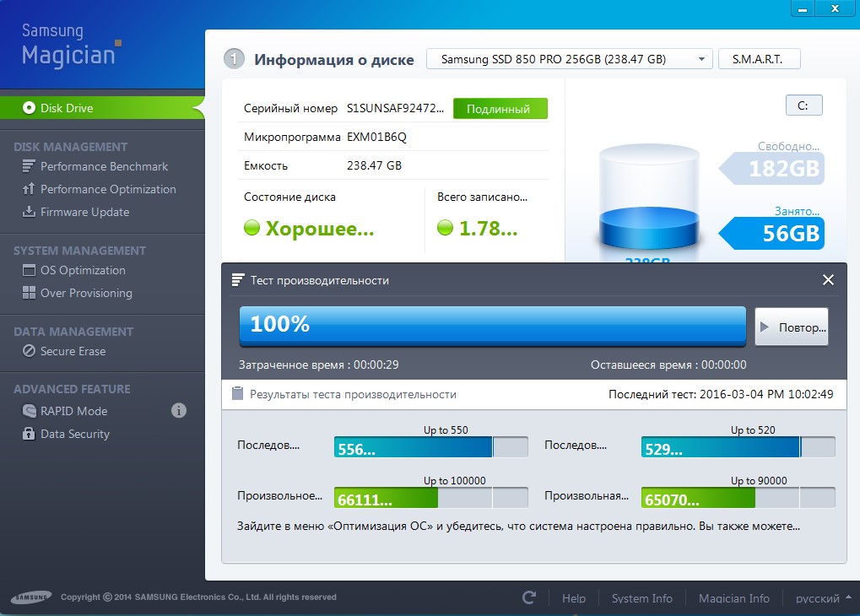Image resolution: width=860 pixels, height=616 pixels.
Task: Click the 1.78 total bytes written value
Action: coord(488,228)
